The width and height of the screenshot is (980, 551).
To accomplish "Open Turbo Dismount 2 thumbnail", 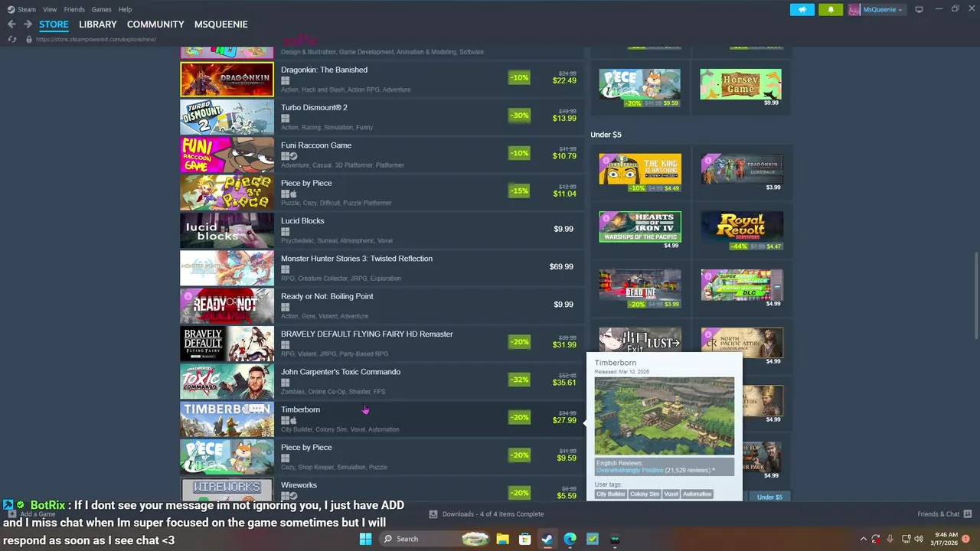I will pos(227,117).
